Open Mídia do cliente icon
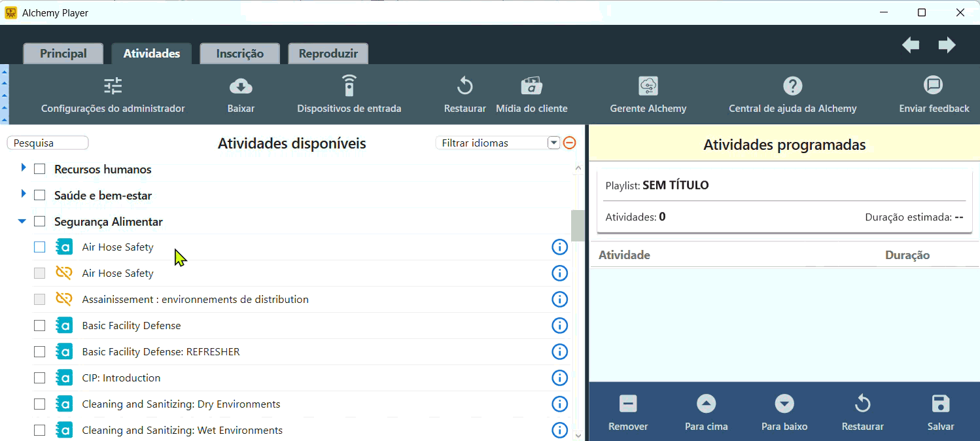The image size is (980, 441). pos(531,86)
